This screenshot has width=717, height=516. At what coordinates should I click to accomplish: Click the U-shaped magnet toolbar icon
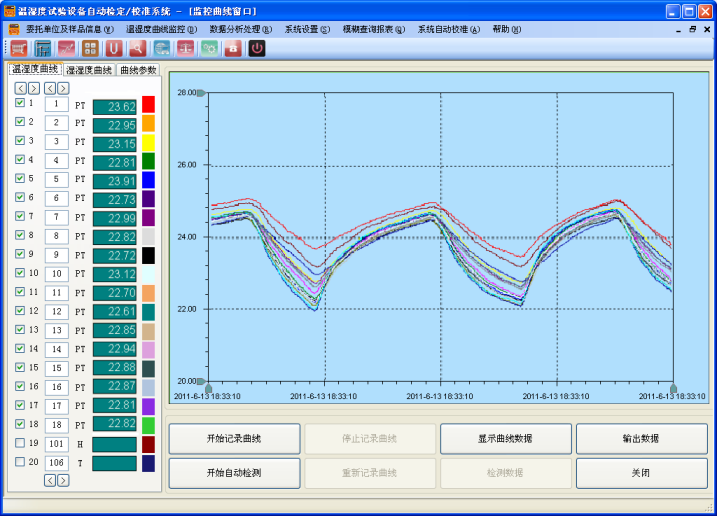(x=114, y=48)
